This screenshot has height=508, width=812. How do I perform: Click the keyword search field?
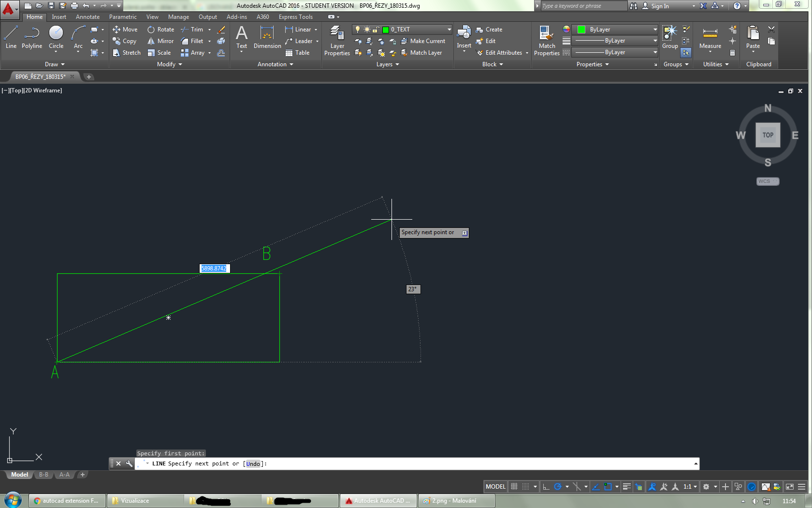pyautogui.click(x=583, y=6)
